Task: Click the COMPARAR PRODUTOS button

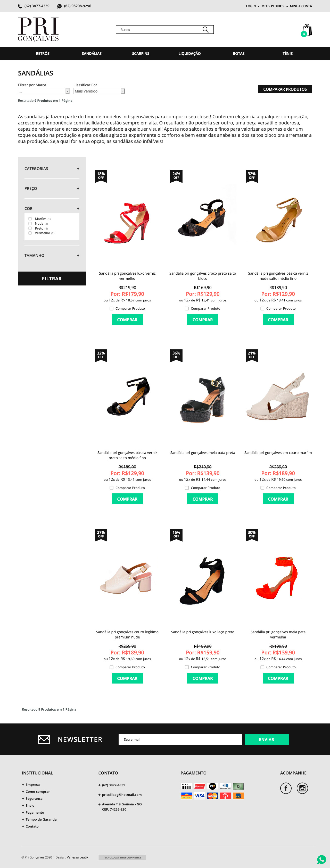Action: coord(285,89)
